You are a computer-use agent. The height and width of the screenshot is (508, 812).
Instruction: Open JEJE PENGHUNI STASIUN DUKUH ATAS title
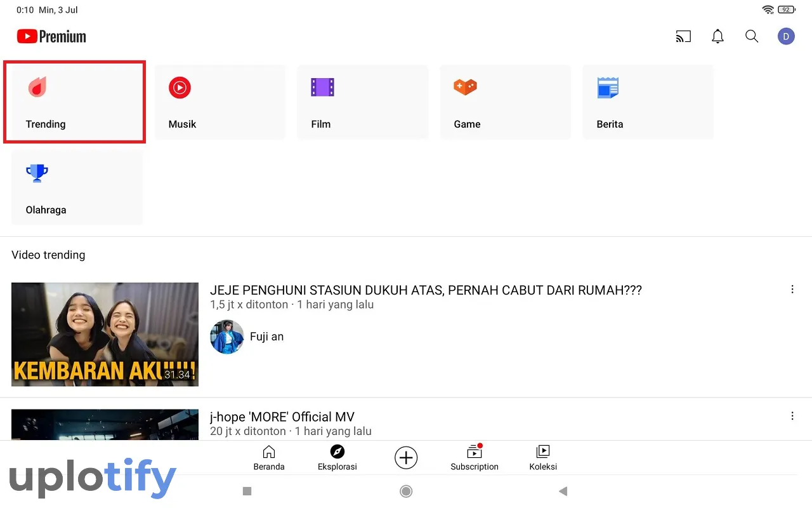point(426,290)
